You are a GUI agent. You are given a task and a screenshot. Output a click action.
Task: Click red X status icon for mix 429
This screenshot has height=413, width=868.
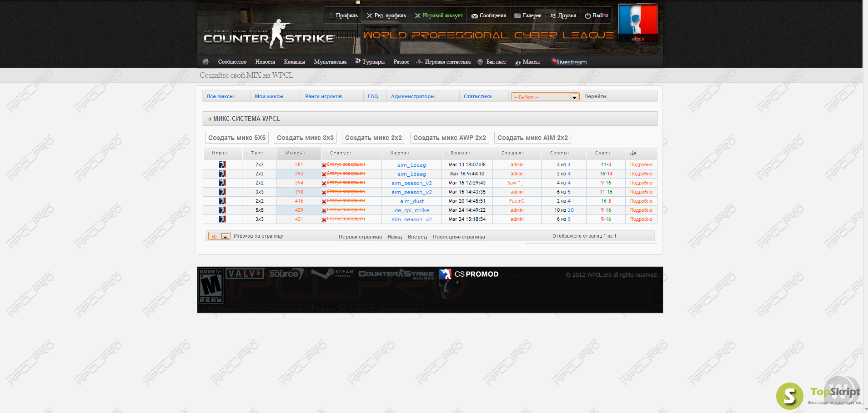pyautogui.click(x=324, y=210)
